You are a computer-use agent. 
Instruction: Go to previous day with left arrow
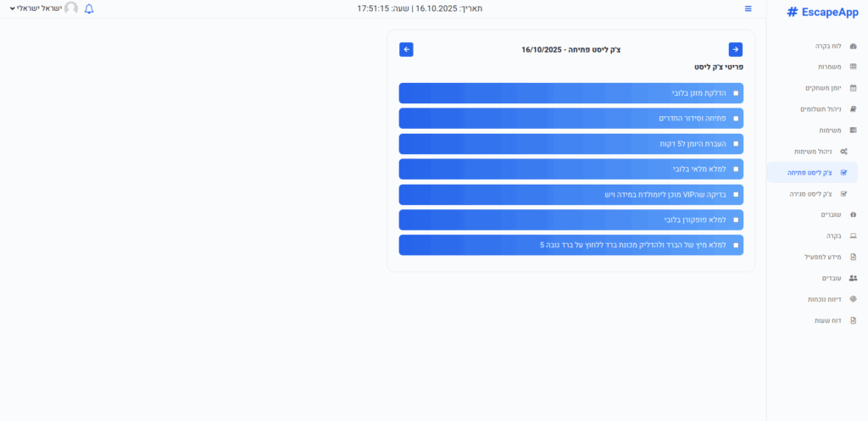coord(406,50)
